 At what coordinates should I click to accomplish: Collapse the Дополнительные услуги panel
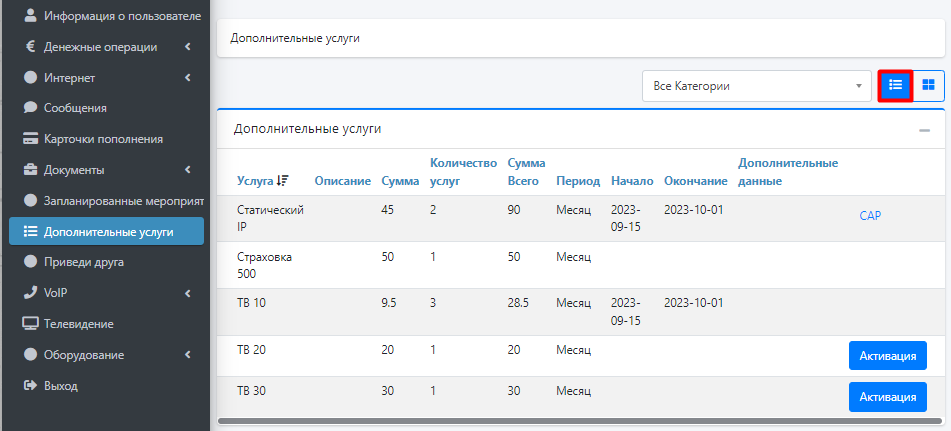tap(924, 130)
